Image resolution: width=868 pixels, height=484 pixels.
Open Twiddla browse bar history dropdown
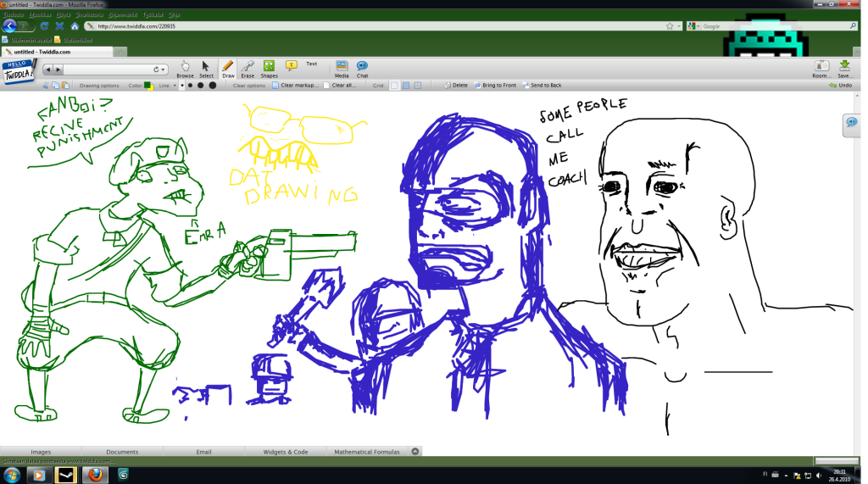[164, 70]
